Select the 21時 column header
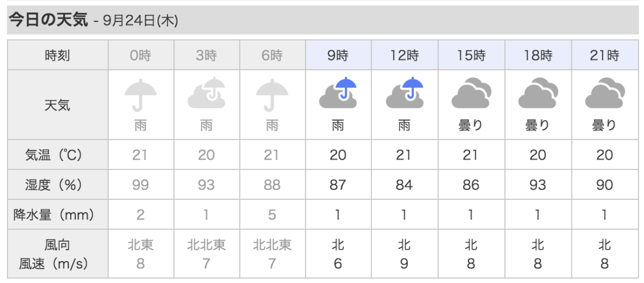This screenshot has height=283, width=644. [x=605, y=55]
